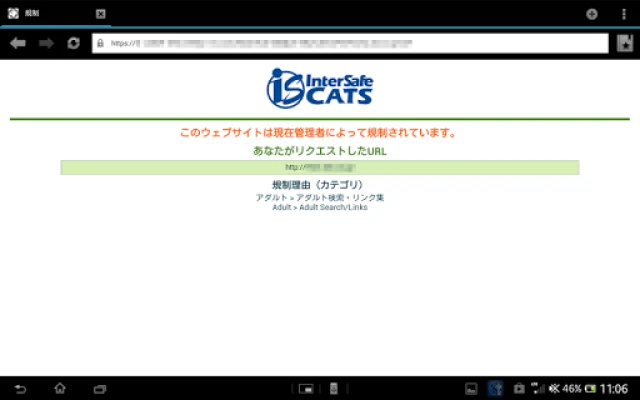Viewport: 640px width, 400px height.
Task: Open the recent apps switcher
Action: 99,388
